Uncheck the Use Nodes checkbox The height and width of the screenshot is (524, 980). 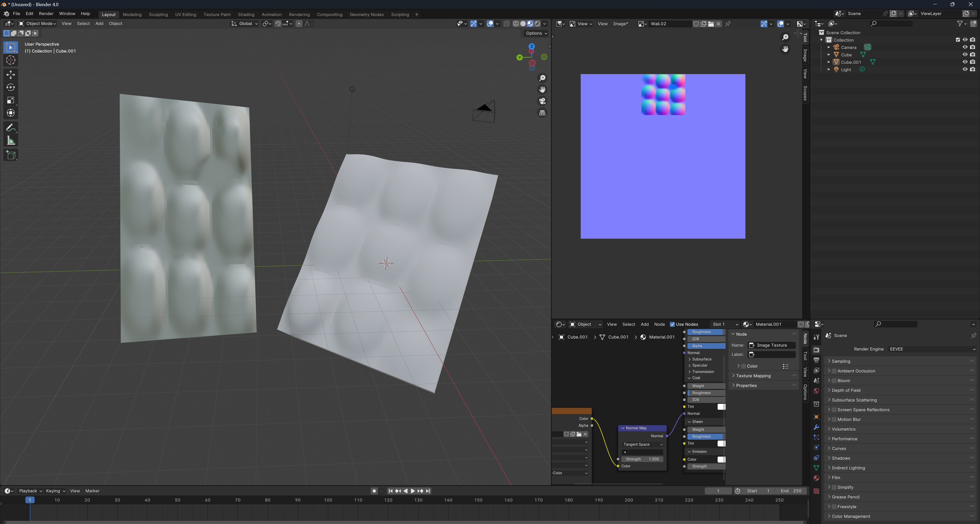click(x=672, y=324)
